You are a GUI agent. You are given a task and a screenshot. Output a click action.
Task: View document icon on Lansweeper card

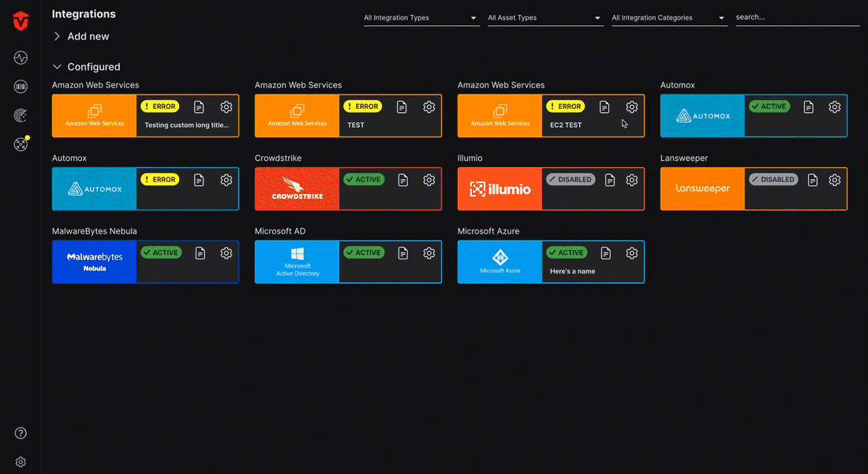tap(813, 180)
